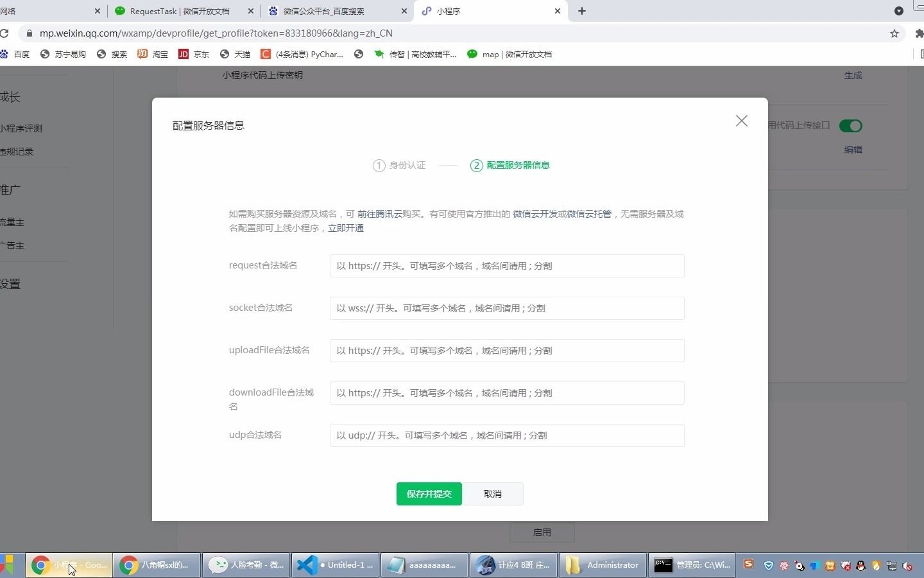Click the Chrome profile dropdown icon
Viewport: 924px width, 578px height.
coord(899,11)
